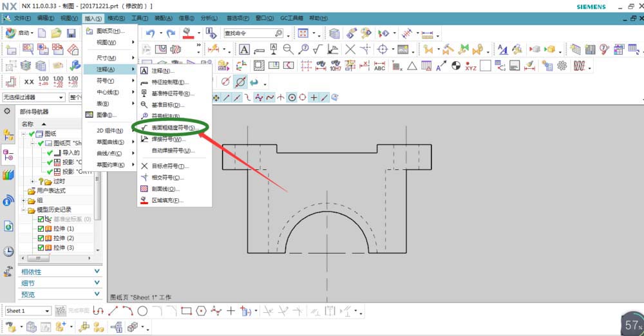Click the 查找命令 search field
Screen dimensions: 644x336
(x=253, y=33)
